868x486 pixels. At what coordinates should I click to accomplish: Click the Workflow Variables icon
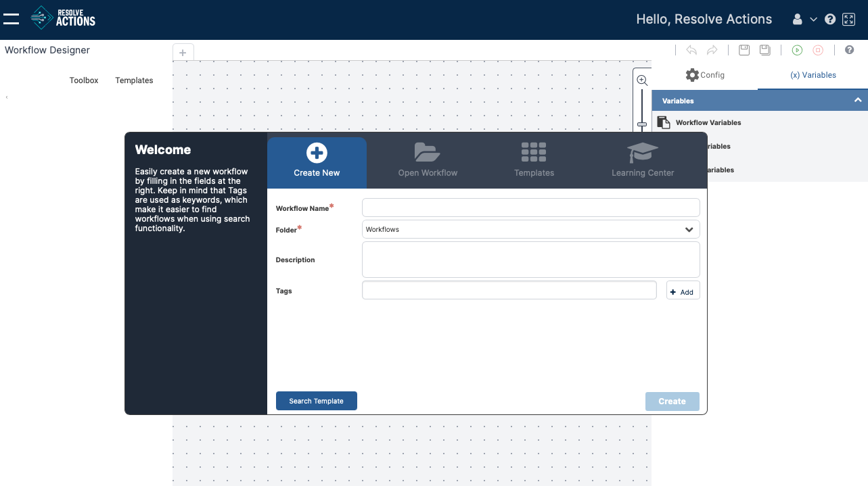(663, 122)
